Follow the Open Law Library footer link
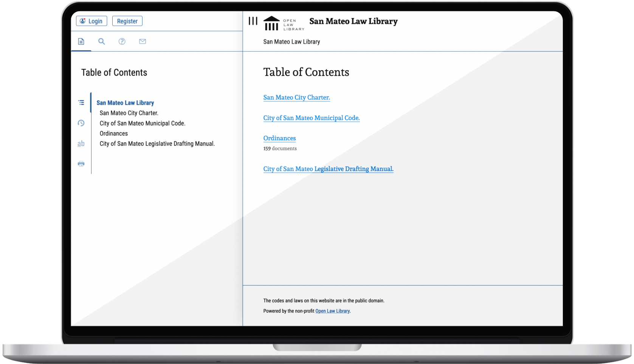The width and height of the screenshot is (634, 364). tap(333, 311)
